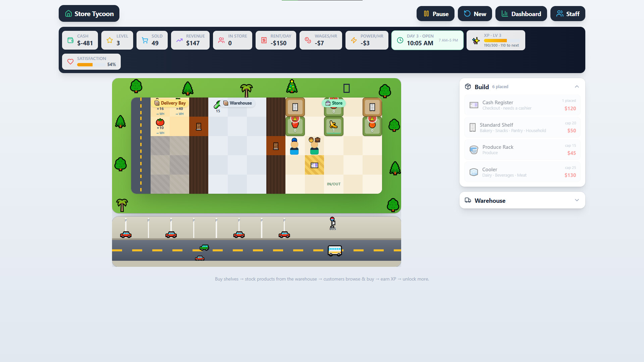644x362 pixels.
Task: Click the Satisfaction progress bar
Action: point(91,65)
